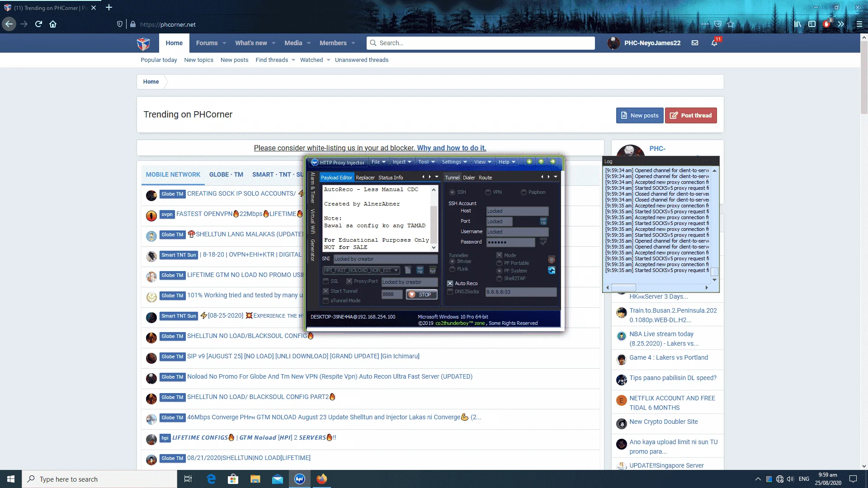Screen dimensions: 868x488
Task: Click the Post thread button
Action: click(691, 115)
